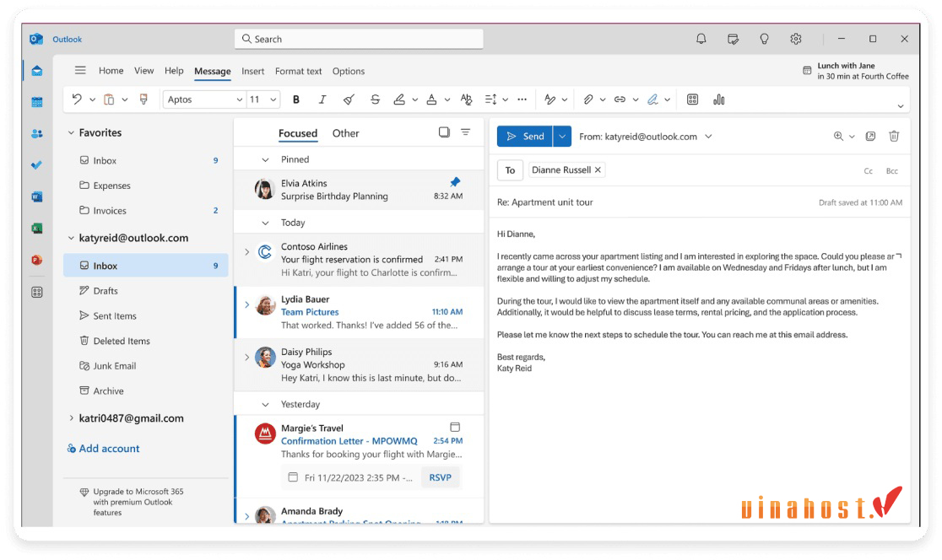Switch to the Home tab

click(x=111, y=71)
